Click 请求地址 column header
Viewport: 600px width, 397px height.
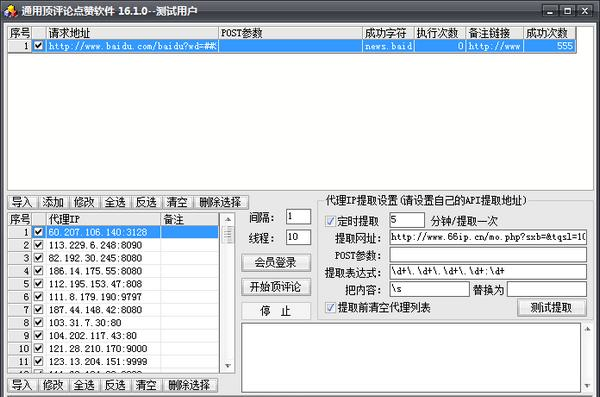coord(132,33)
